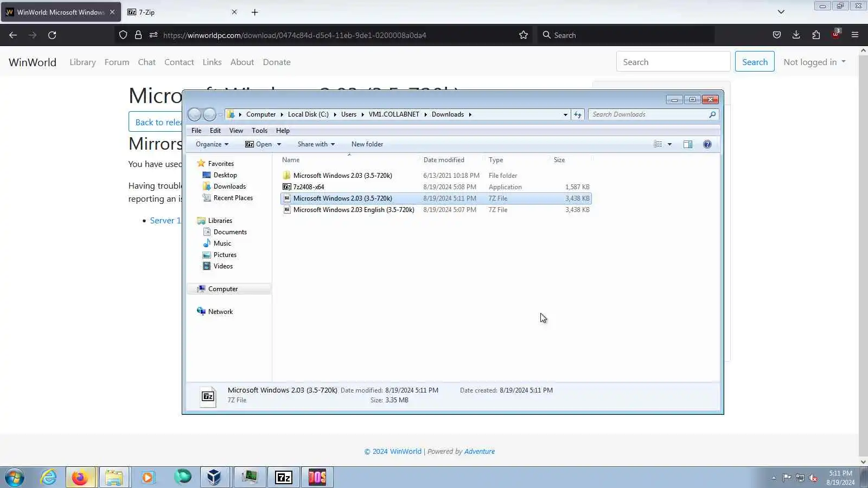Viewport: 868px width, 488px height.
Task: Open the Explorer address bar history dropdown
Action: [565, 114]
